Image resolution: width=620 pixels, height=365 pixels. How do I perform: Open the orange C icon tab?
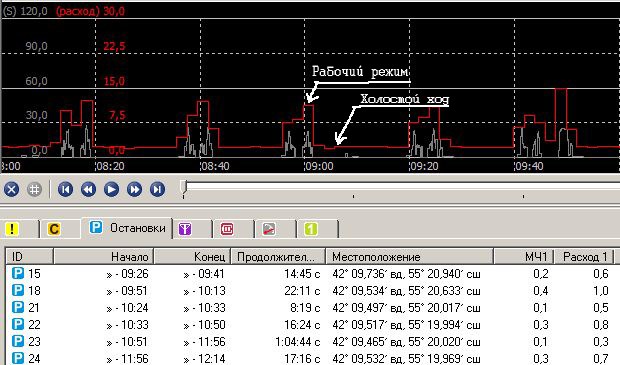60,229
